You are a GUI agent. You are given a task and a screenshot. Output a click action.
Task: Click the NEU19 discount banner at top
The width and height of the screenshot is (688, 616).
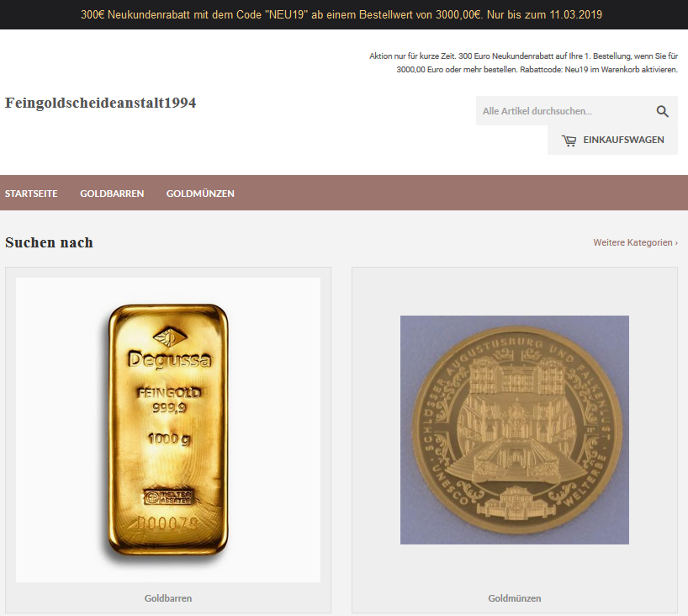pos(341,14)
